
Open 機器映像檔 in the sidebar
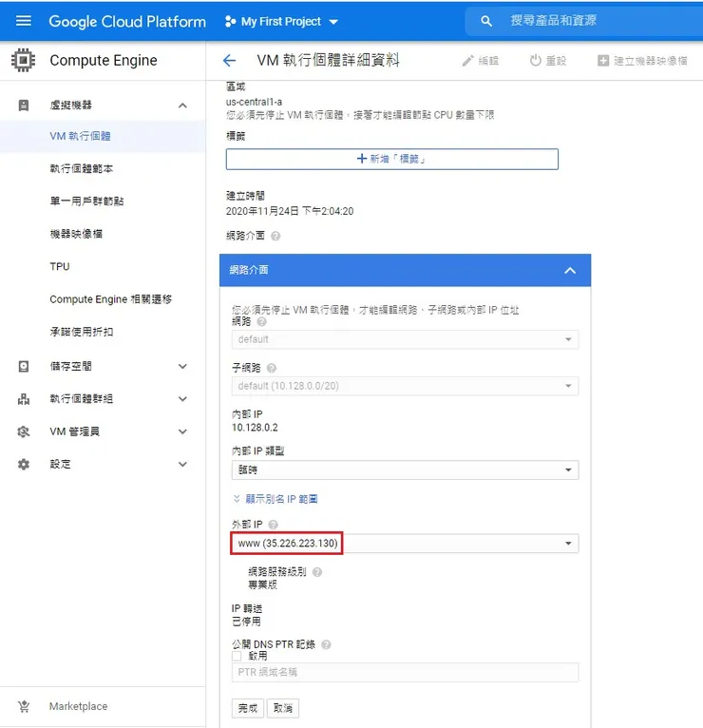[76, 234]
